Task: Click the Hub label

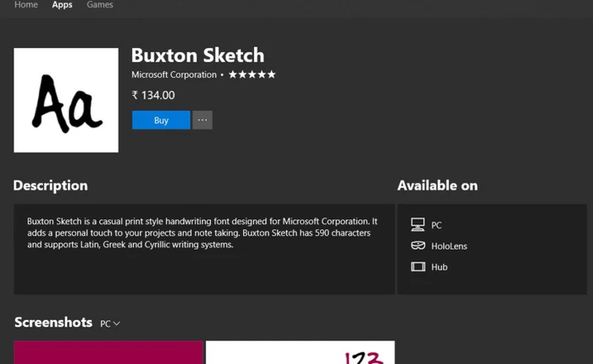Action: (x=440, y=267)
